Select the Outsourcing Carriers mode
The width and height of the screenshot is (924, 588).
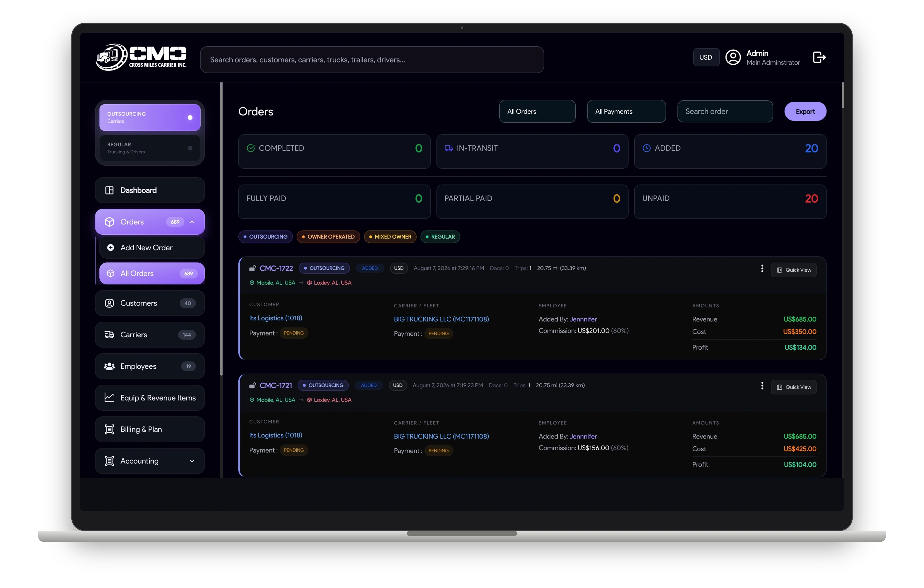pos(150,117)
